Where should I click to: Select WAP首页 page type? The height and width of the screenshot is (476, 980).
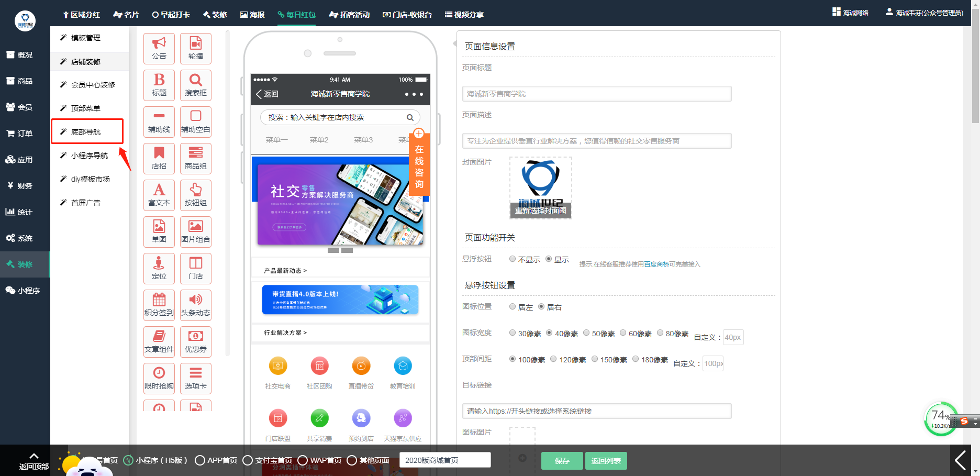(303, 460)
